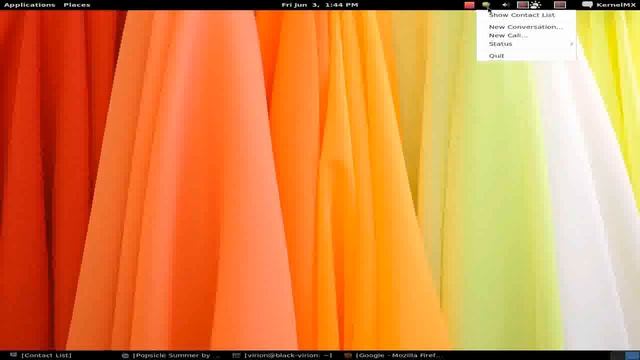This screenshot has width=640, height=360.
Task: Click the weather sun-cloud applet icon
Action: [x=536, y=5]
